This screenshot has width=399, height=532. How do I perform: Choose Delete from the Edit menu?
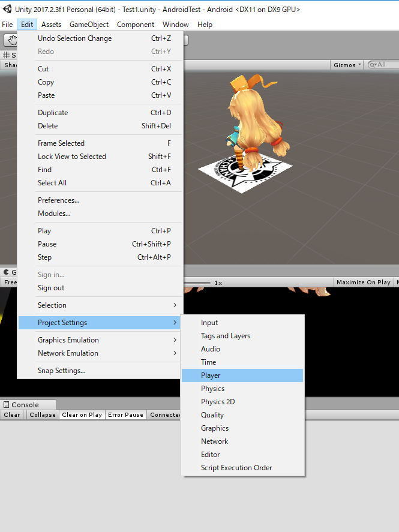100,126
